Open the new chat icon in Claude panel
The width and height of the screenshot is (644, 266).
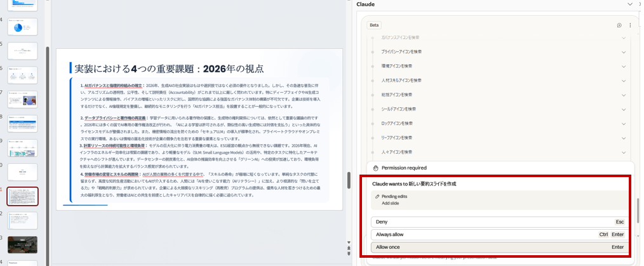pyautogui.click(x=619, y=25)
